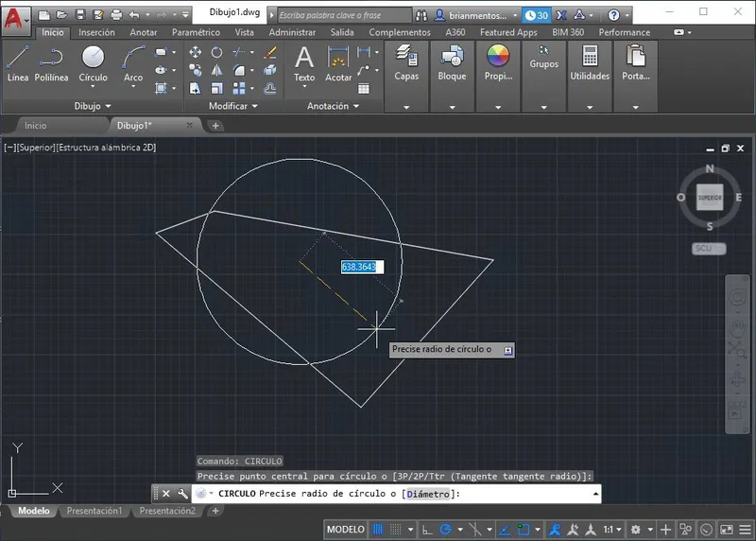Image resolution: width=756 pixels, height=541 pixels.
Task: Toggle grid display in status bar
Action: [378, 530]
